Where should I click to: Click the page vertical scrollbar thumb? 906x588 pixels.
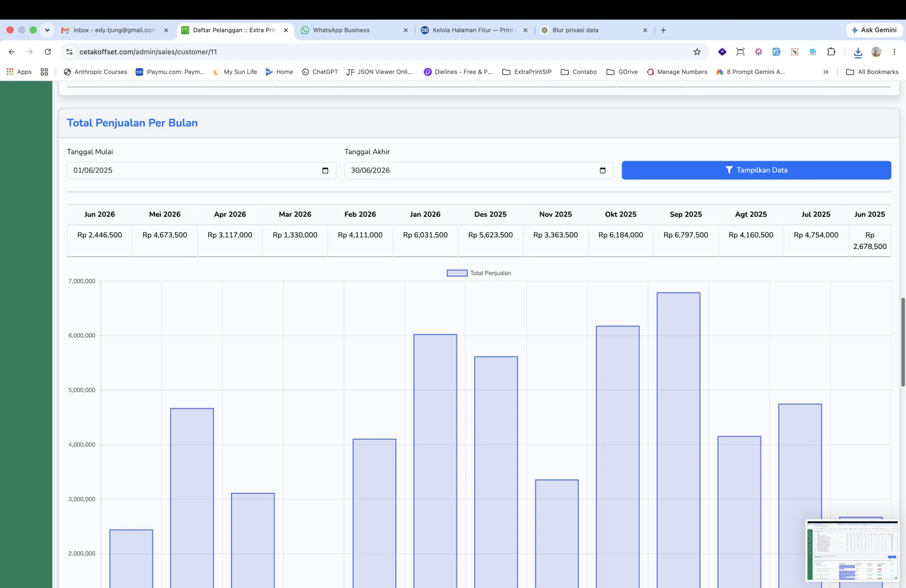[903, 342]
